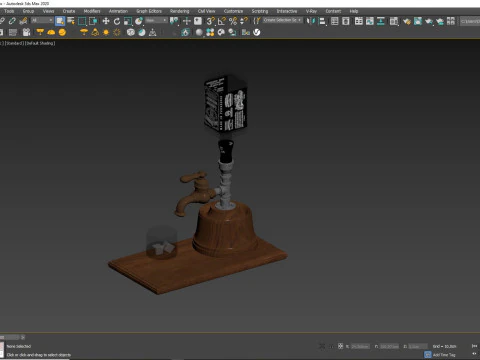
Task: Open the selection filter All dropdown
Action: pos(42,21)
